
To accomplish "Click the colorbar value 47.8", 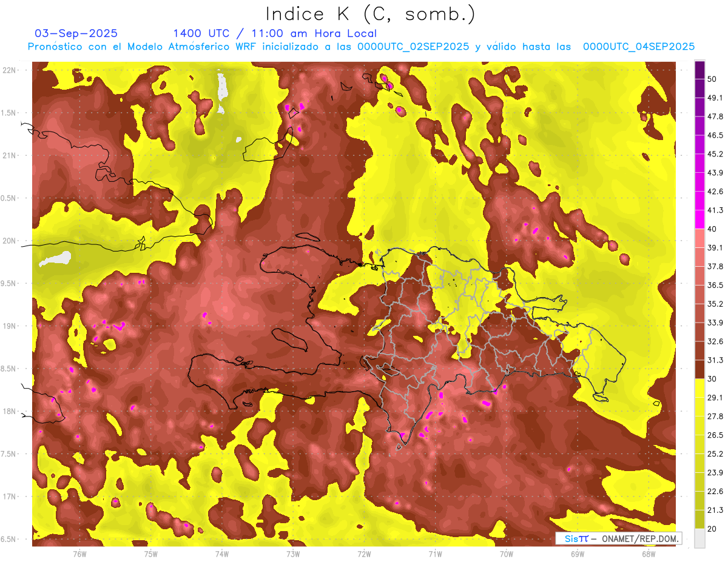I will click(715, 117).
